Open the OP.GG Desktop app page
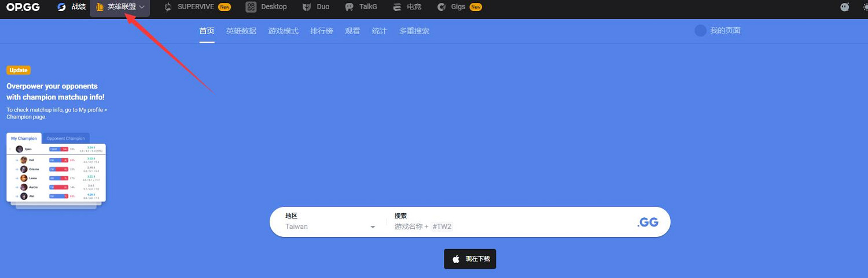868x278 pixels. click(x=266, y=7)
